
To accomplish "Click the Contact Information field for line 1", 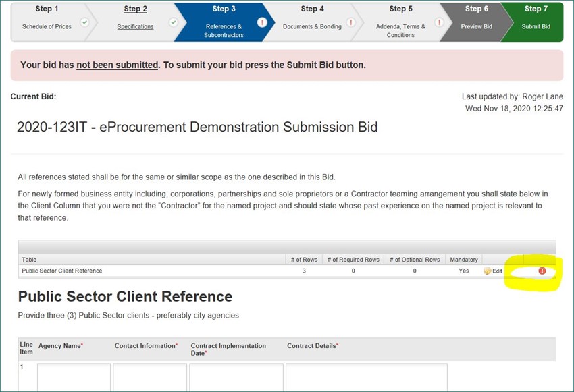I will click(150, 377).
